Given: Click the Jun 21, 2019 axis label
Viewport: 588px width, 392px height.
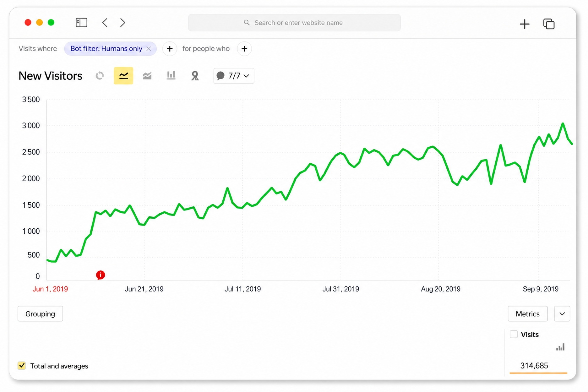Looking at the screenshot, I should tap(144, 289).
